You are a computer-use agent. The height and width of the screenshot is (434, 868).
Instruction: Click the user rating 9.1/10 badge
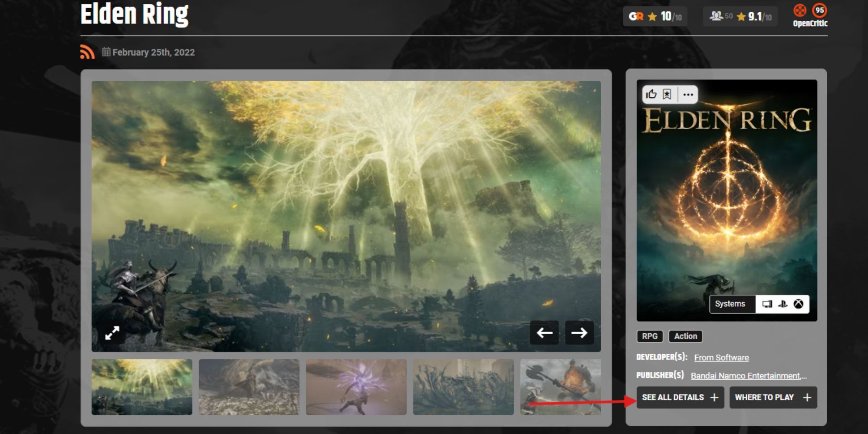740,17
